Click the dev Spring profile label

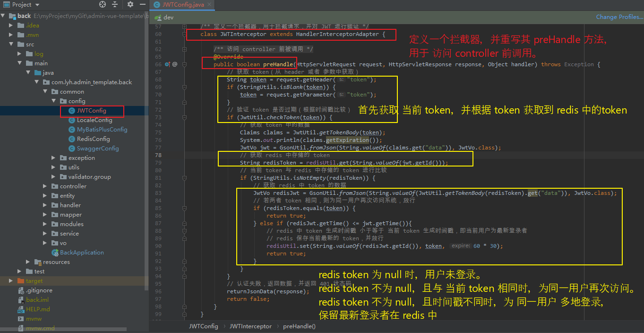pos(169,17)
